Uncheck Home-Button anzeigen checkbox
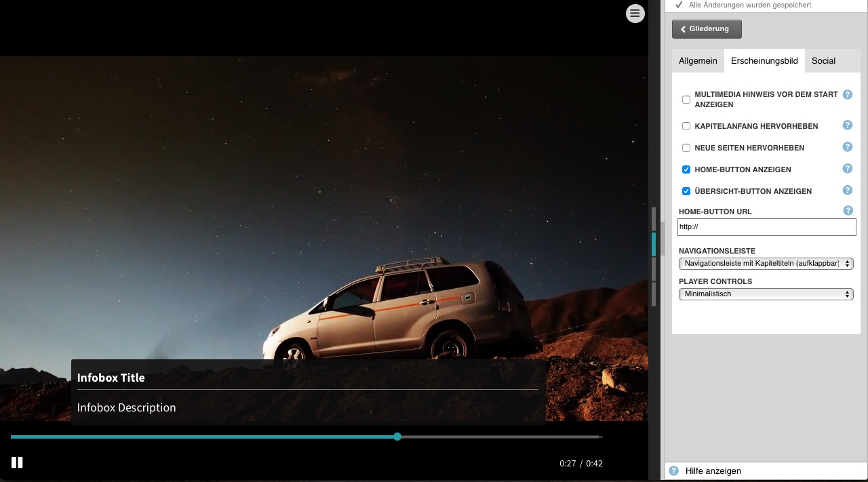868x482 pixels. click(686, 169)
